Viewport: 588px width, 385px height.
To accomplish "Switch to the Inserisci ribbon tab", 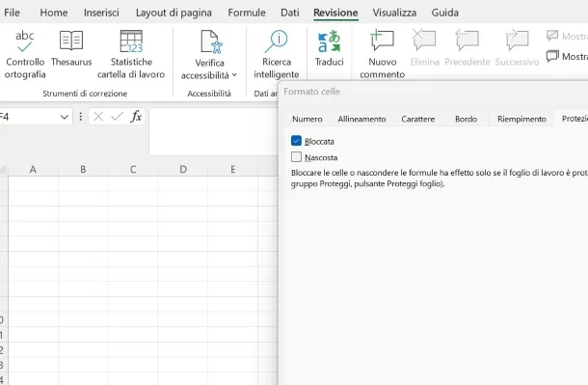I will coord(101,13).
